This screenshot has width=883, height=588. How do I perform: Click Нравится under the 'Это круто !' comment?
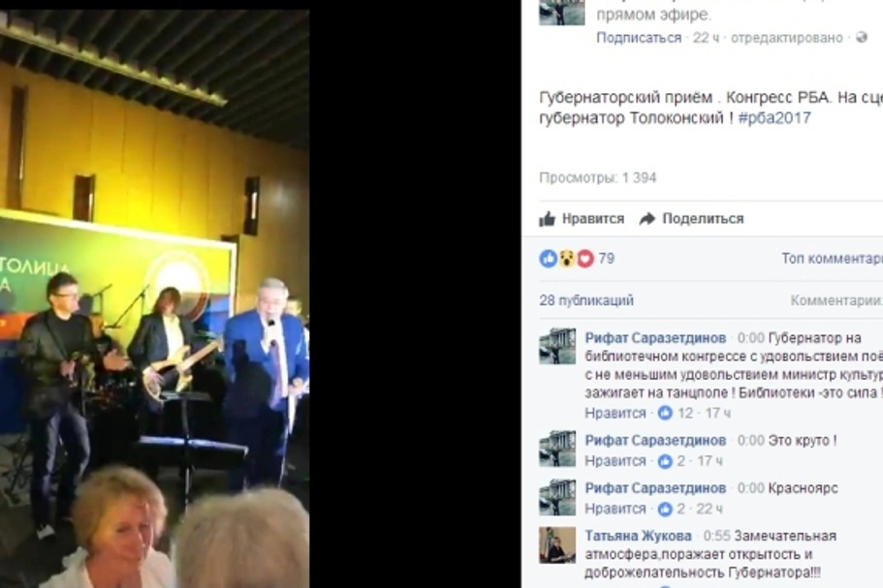[615, 461]
